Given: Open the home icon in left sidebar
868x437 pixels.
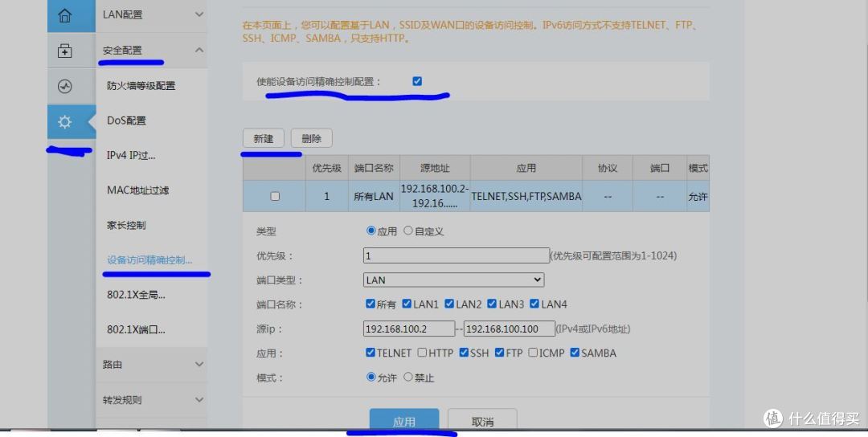Looking at the screenshot, I should pos(65,15).
